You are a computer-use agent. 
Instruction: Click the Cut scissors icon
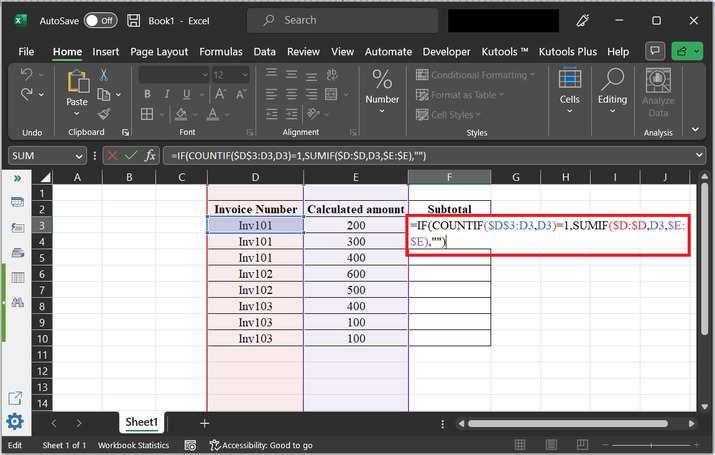(x=105, y=76)
